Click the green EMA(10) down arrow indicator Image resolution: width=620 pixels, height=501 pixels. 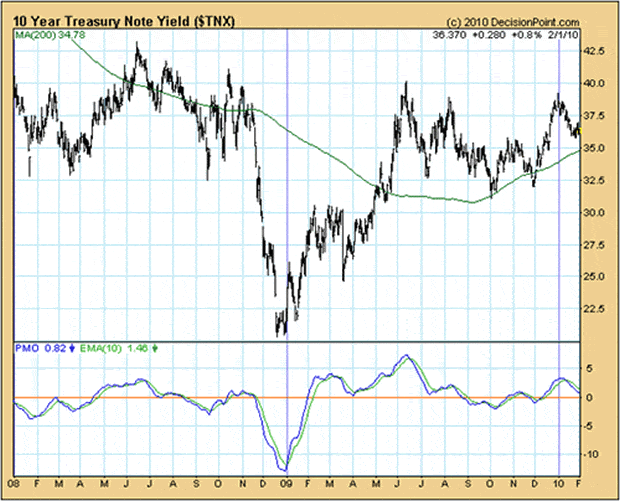[155, 348]
